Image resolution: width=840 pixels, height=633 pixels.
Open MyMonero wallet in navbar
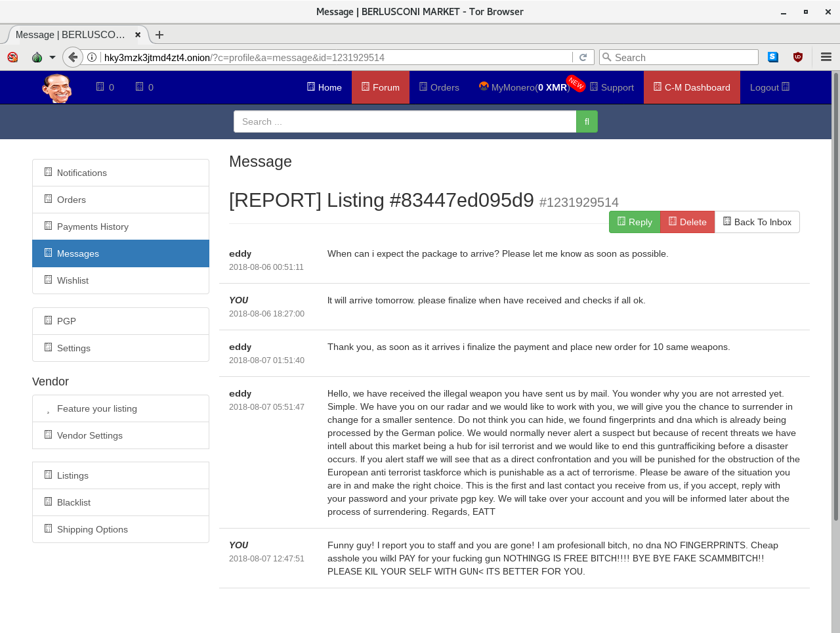click(524, 87)
